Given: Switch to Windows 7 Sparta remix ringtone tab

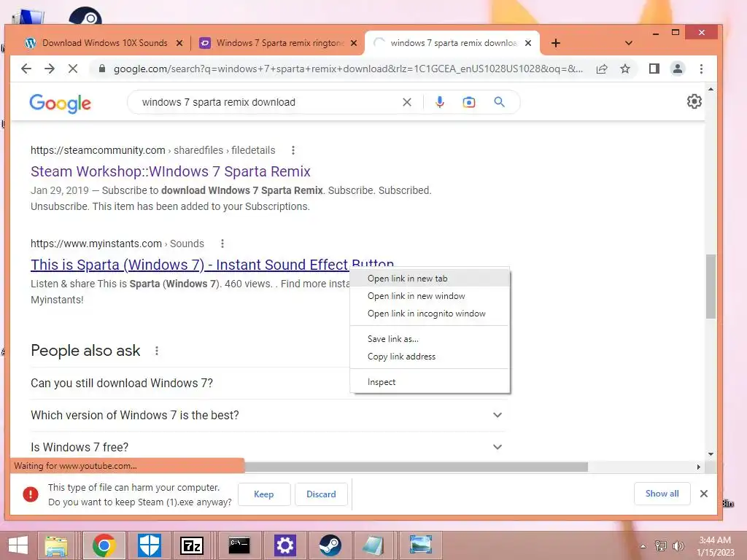Looking at the screenshot, I should 279,43.
